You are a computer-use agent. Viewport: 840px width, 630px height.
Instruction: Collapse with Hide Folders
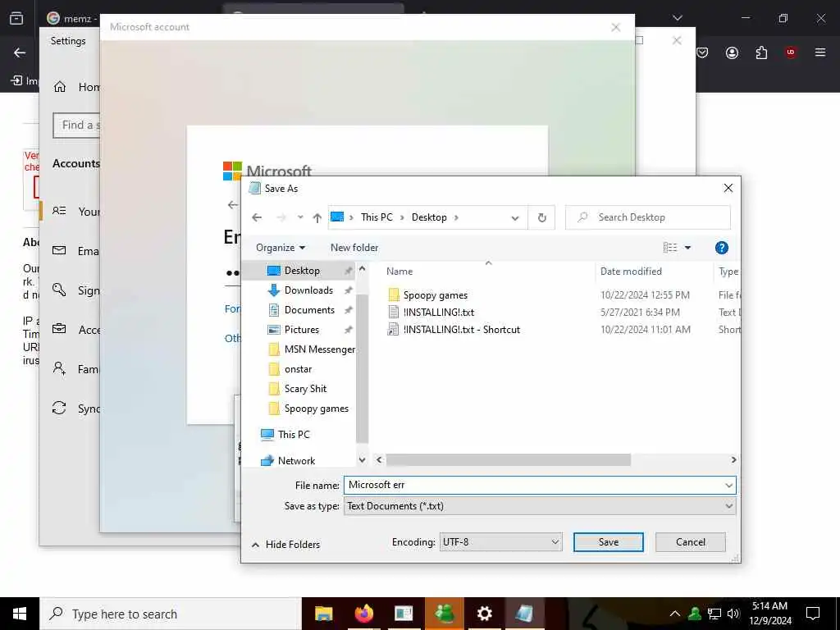tap(285, 545)
